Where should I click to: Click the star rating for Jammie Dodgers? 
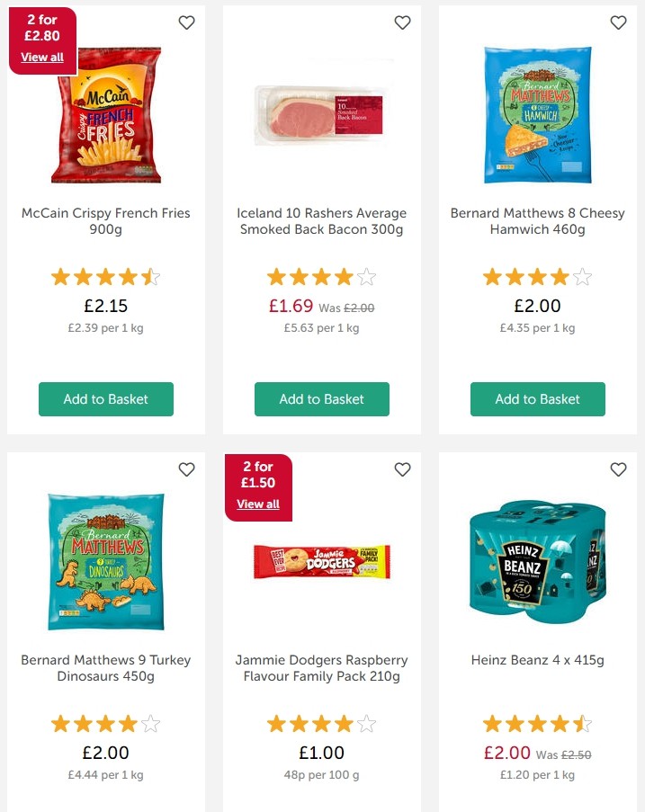322,723
